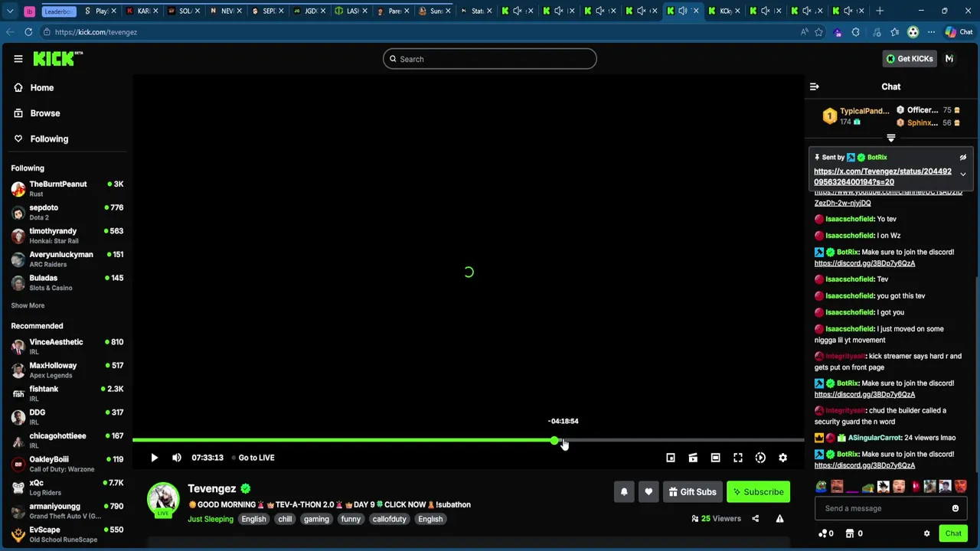Open EvScape recommended channel
This screenshot has width=980, height=551.
(67, 535)
